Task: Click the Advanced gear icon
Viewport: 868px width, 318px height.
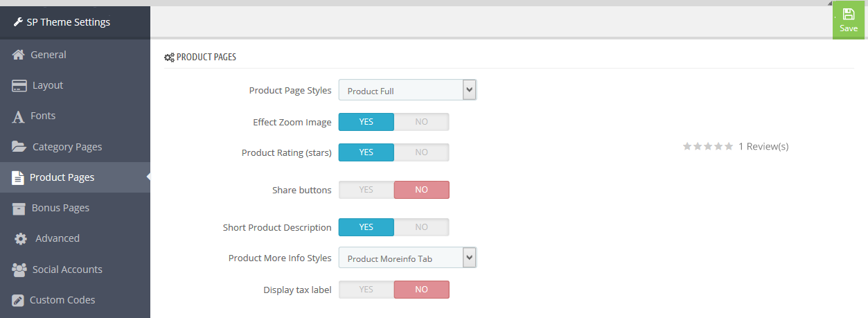Action: point(21,238)
